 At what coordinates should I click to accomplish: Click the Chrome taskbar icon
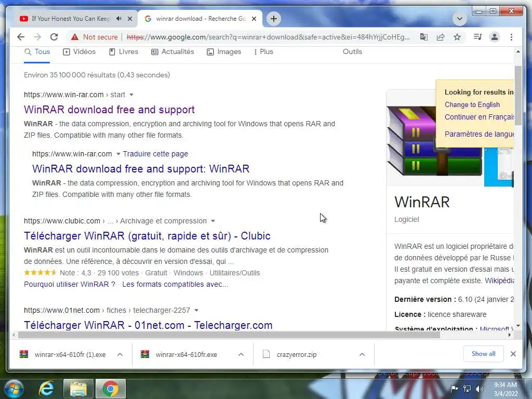point(111,389)
